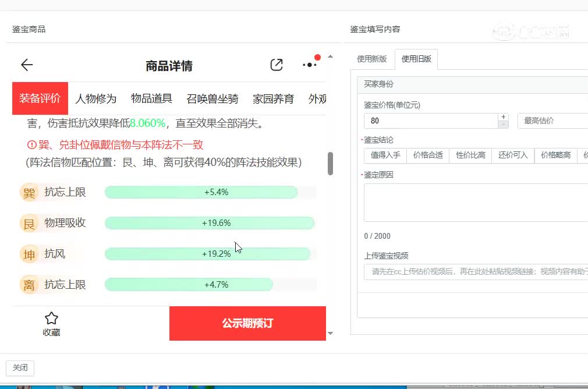Click the 坤 trigram badge icon
Viewport: 588px width, 389px height.
pos(29,254)
